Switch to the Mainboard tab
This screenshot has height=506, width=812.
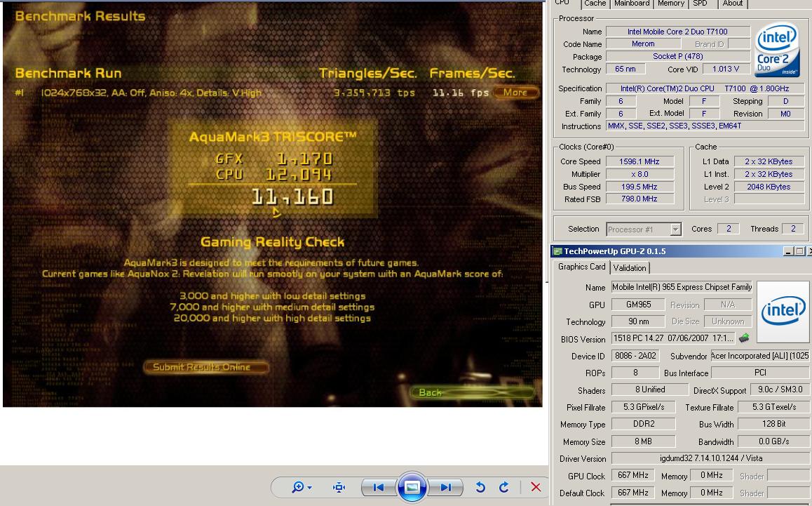[632, 4]
